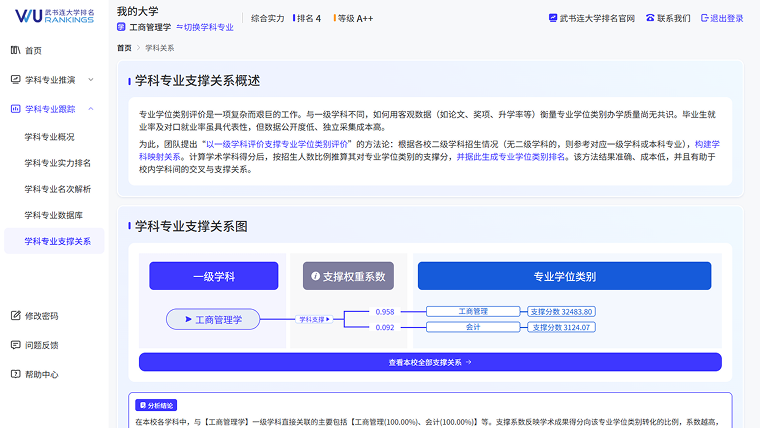The width and height of the screenshot is (760, 428).
Task: Click the 联系我们 phone icon
Action: point(650,18)
